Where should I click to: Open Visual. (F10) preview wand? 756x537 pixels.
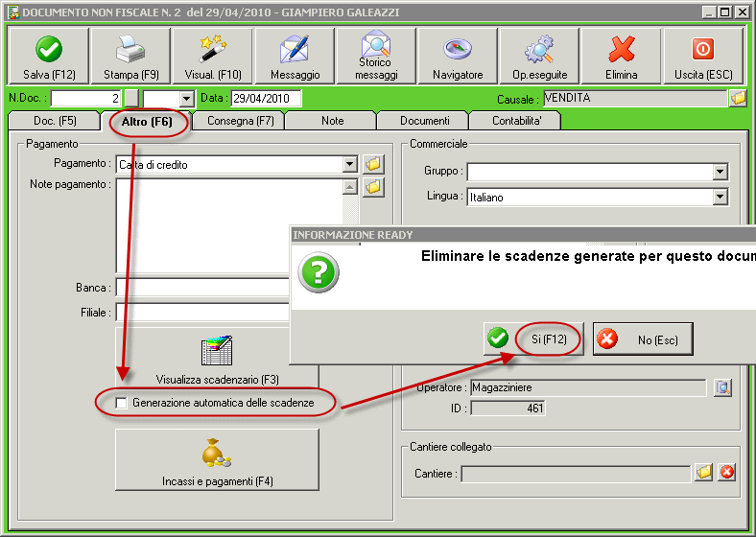213,56
